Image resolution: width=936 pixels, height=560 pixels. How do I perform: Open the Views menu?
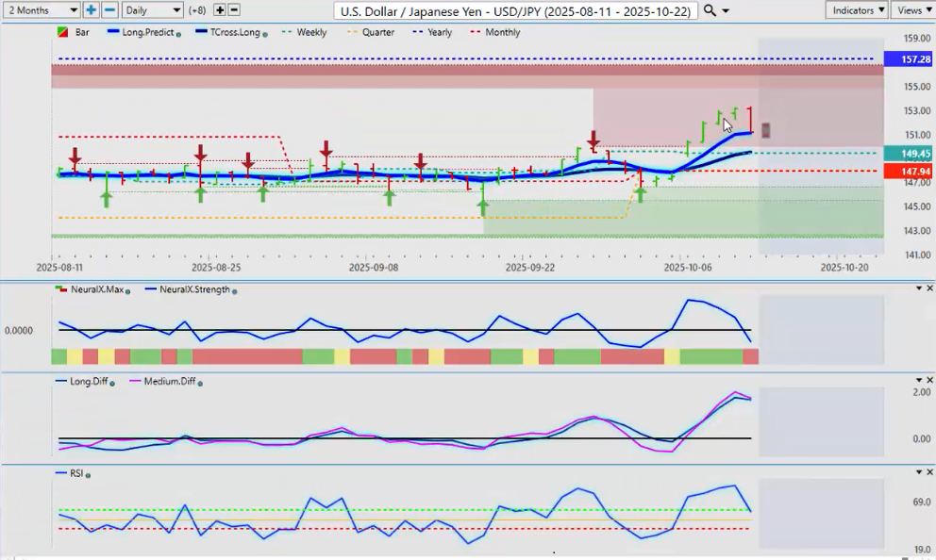[912, 10]
